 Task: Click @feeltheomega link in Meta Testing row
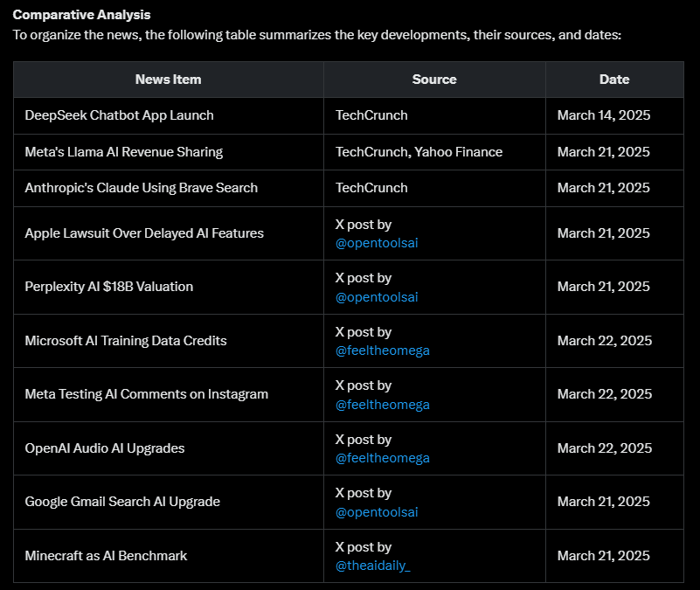click(x=382, y=405)
